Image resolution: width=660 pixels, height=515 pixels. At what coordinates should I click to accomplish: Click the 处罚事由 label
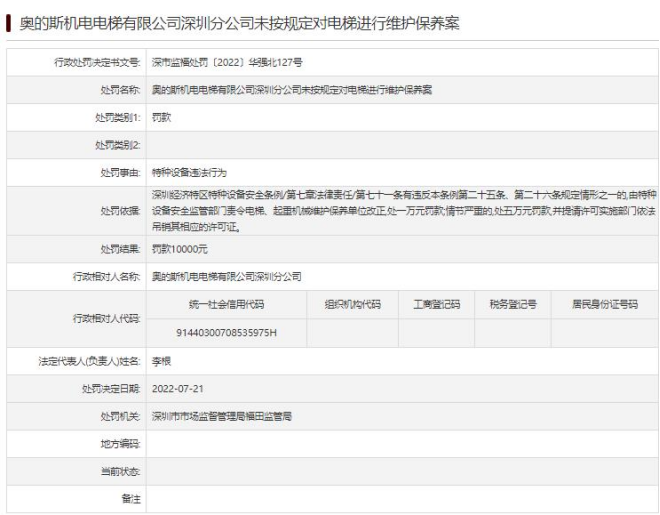[x=120, y=173]
